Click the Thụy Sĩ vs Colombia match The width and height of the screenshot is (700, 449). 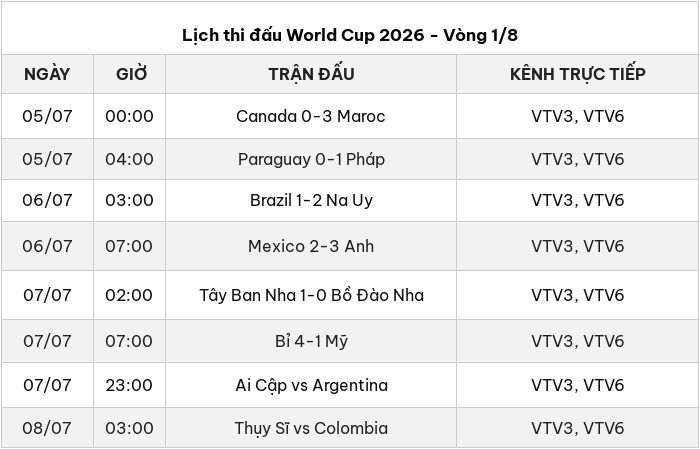coord(311,428)
